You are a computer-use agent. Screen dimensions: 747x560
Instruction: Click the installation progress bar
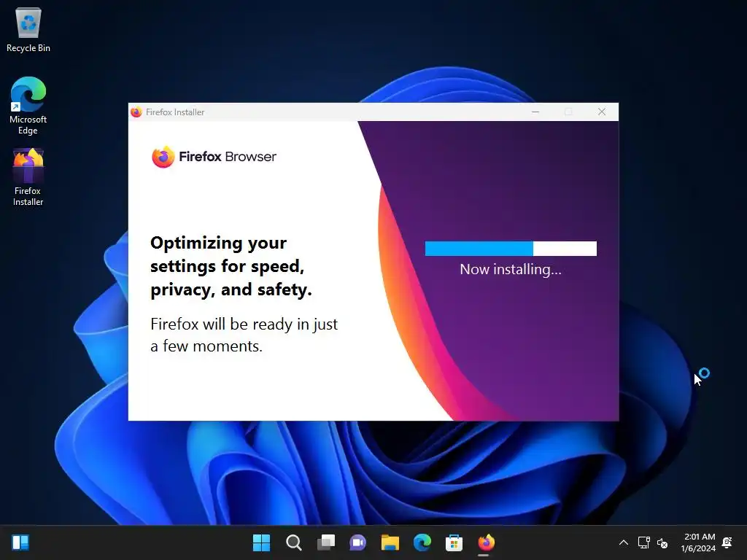tap(511, 249)
